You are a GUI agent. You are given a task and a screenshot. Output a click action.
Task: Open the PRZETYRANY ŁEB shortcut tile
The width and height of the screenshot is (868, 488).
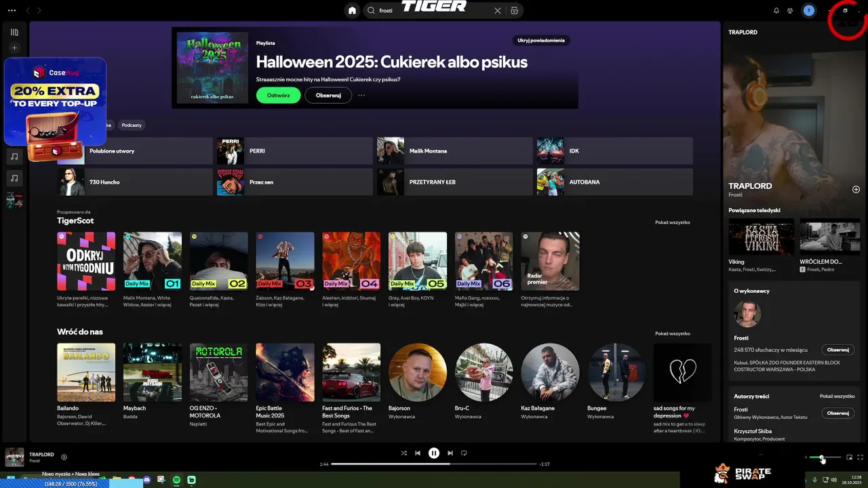(x=454, y=182)
